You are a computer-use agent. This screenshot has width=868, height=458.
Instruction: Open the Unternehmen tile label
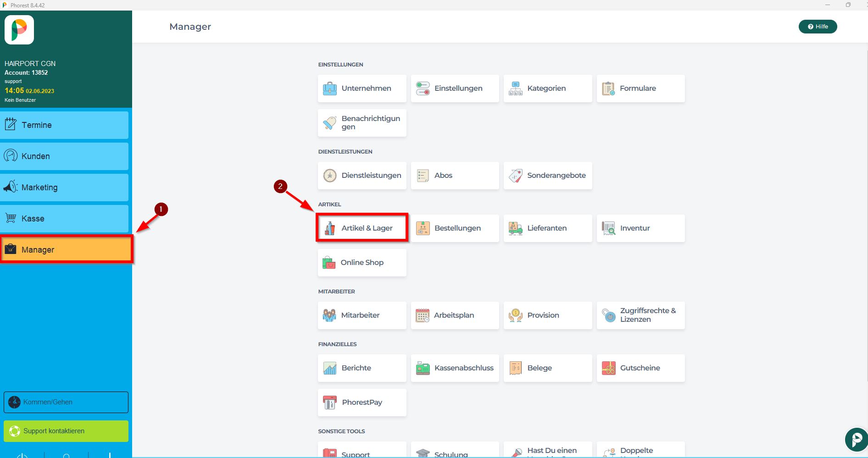click(x=366, y=88)
